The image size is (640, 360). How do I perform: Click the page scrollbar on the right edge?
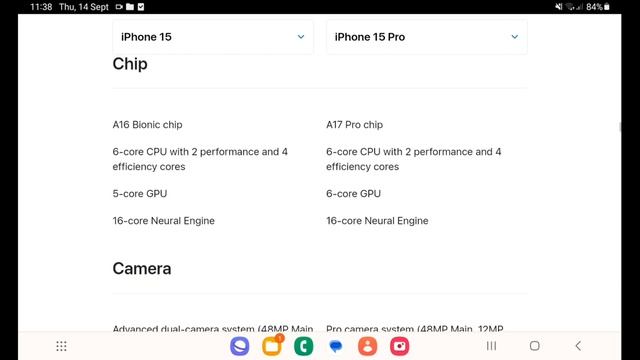620,127
